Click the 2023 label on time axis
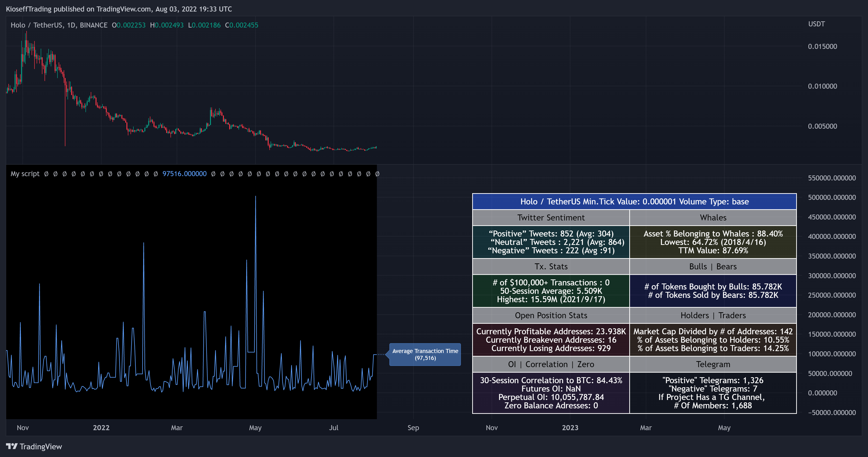 (x=570, y=428)
